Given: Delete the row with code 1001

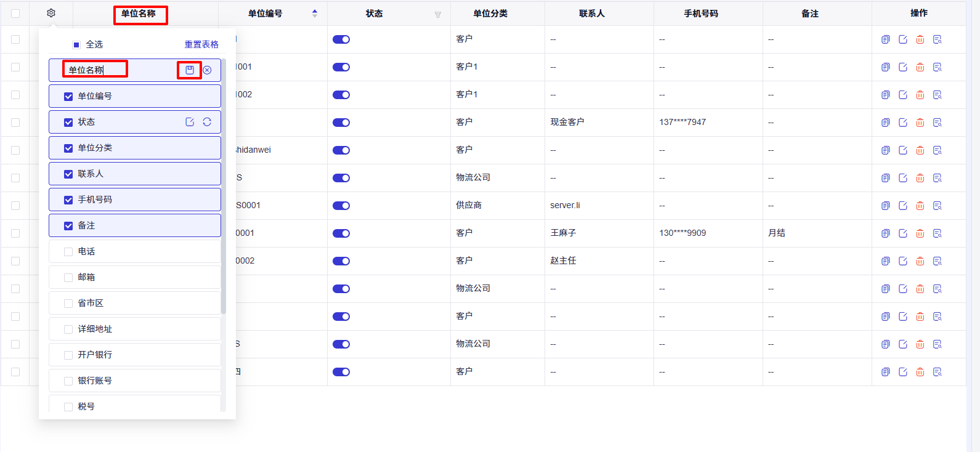Looking at the screenshot, I should click(920, 67).
